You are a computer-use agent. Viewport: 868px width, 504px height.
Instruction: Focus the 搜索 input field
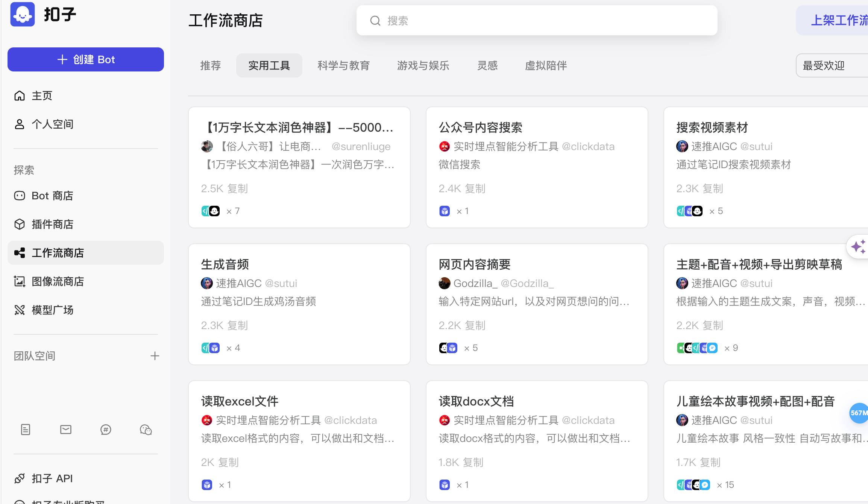[x=537, y=20]
